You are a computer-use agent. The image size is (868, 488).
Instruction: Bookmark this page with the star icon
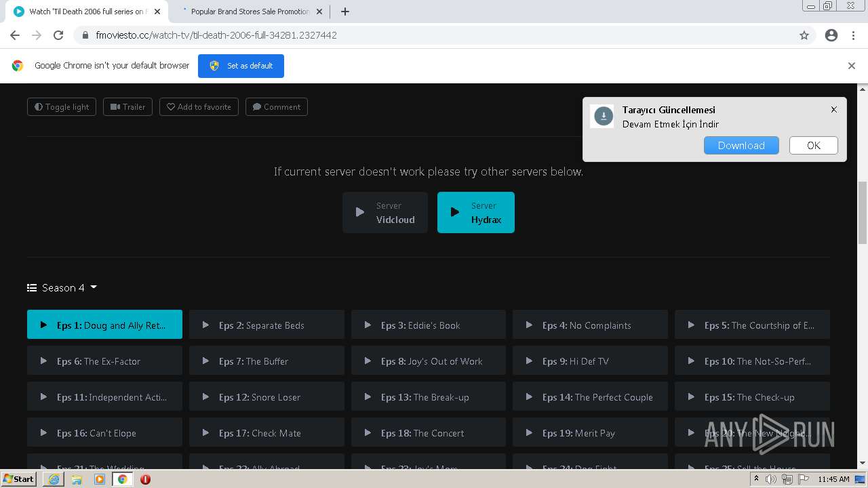pos(804,35)
